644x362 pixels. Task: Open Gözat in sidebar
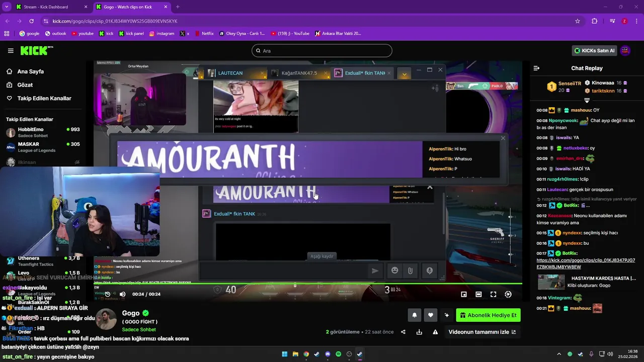[x=25, y=85]
